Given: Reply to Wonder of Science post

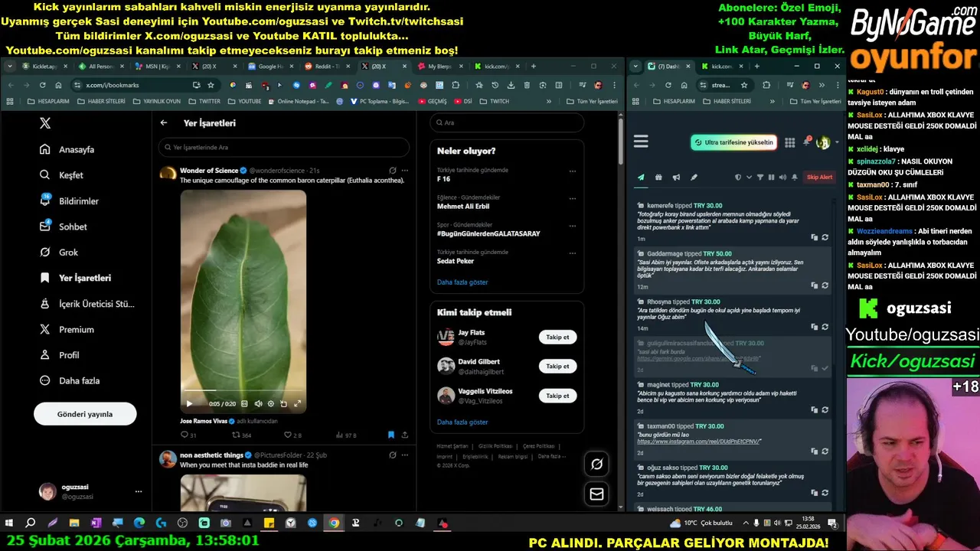Looking at the screenshot, I should tap(188, 435).
